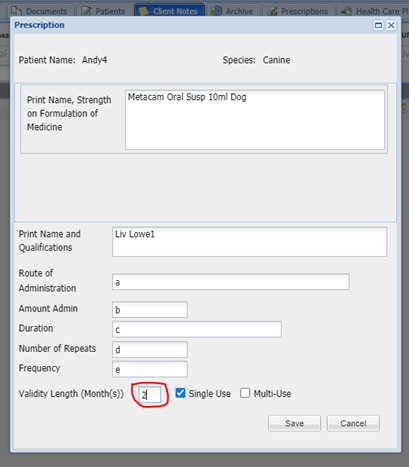
Task: Save the prescription
Action: tap(294, 423)
